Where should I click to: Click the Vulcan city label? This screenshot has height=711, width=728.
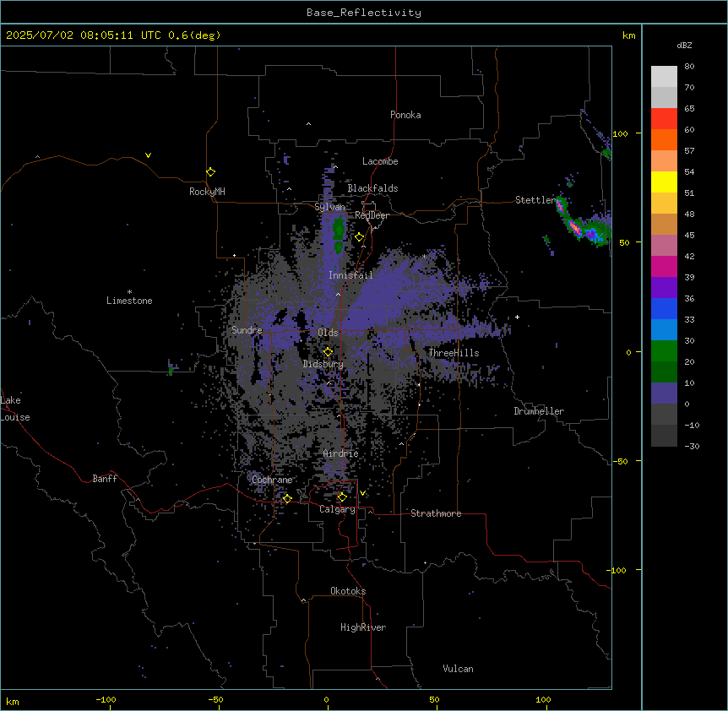point(458,669)
